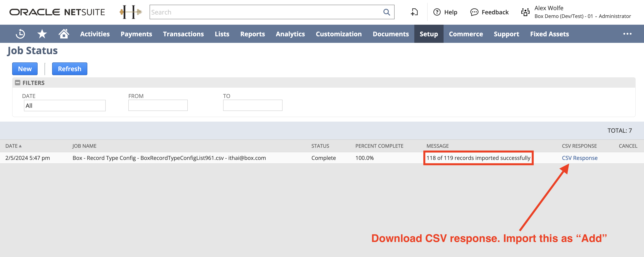644x257 pixels.
Task: Open the Recent Records clock icon
Action: (20, 34)
